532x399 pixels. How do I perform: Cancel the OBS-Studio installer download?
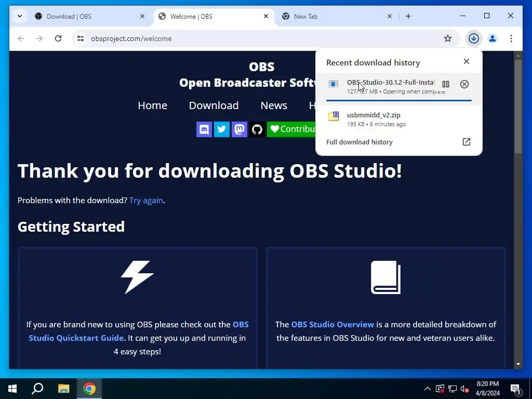tap(464, 84)
